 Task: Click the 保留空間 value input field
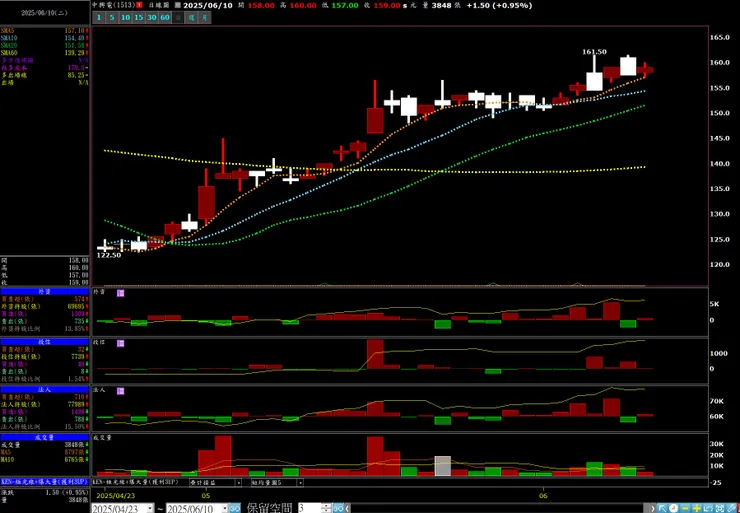tap(309, 508)
